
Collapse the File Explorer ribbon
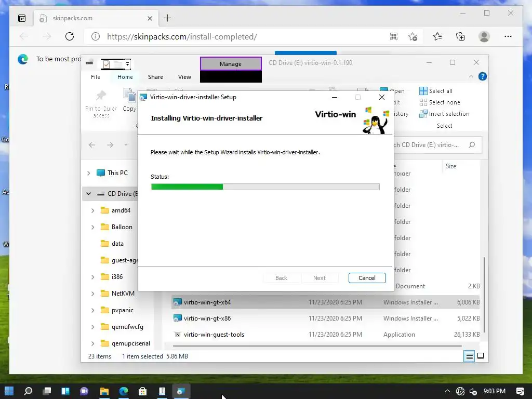pyautogui.click(x=471, y=77)
